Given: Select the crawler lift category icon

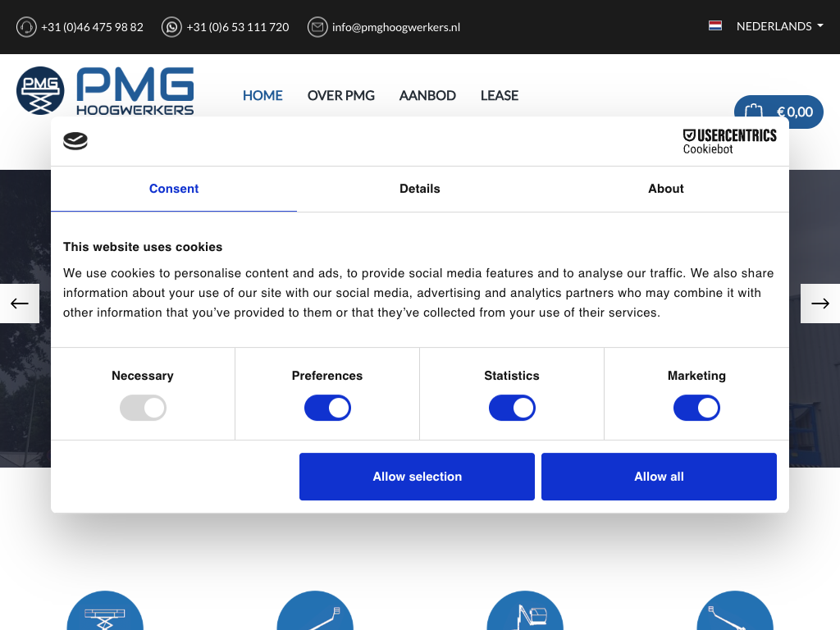Looking at the screenshot, I should click(525, 610).
